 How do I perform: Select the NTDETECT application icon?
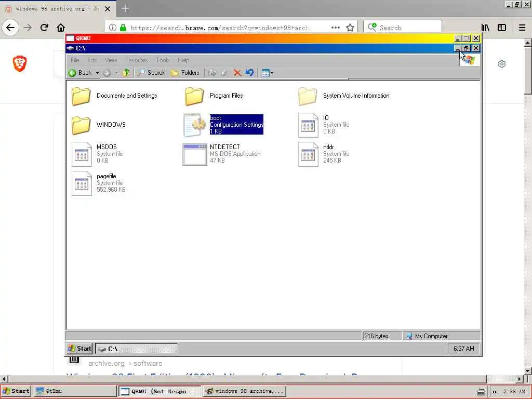pos(194,154)
